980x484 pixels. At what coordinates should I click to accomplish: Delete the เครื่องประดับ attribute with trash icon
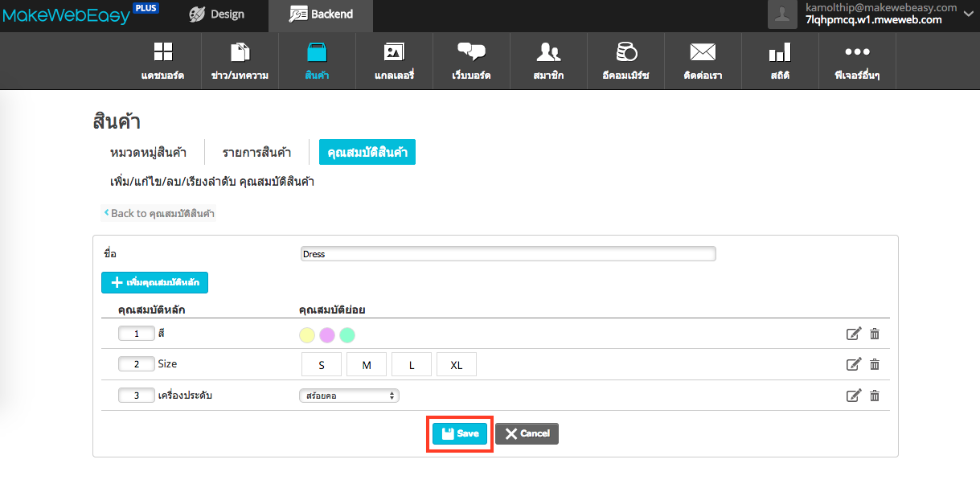875,396
